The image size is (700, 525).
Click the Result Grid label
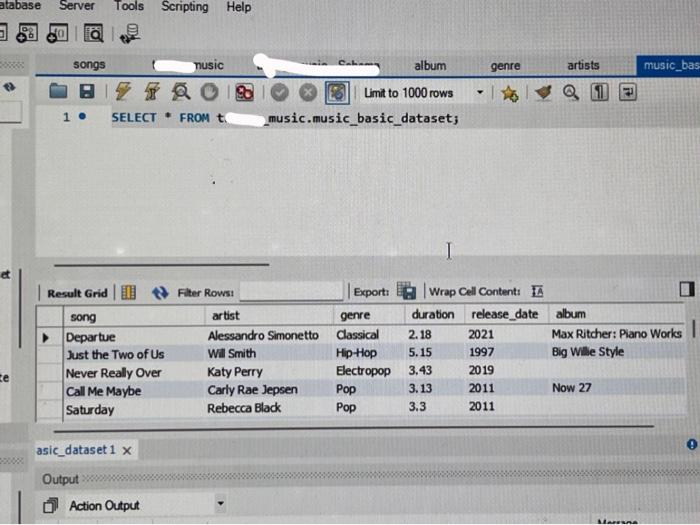(77, 293)
